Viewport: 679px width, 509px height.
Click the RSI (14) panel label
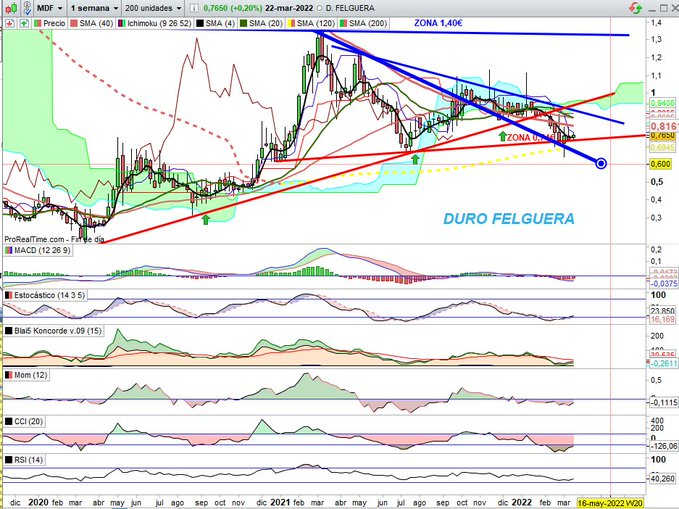click(x=29, y=460)
